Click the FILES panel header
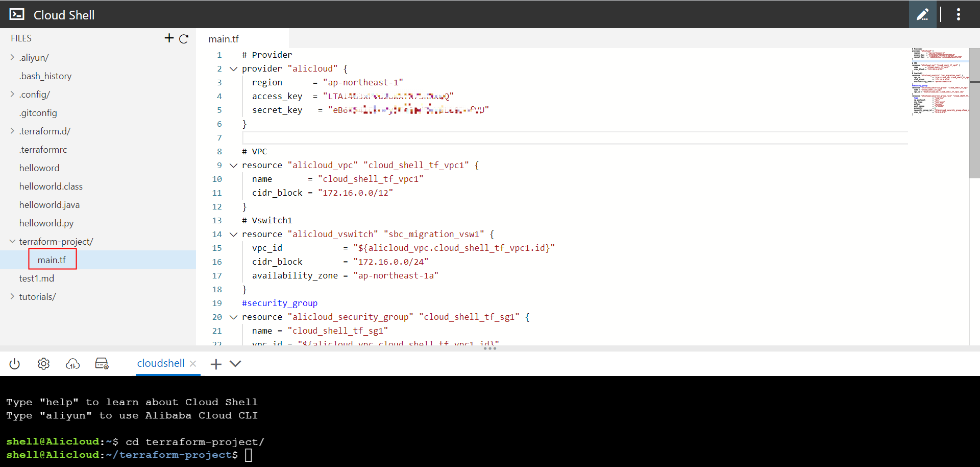This screenshot has width=980, height=467. point(21,38)
